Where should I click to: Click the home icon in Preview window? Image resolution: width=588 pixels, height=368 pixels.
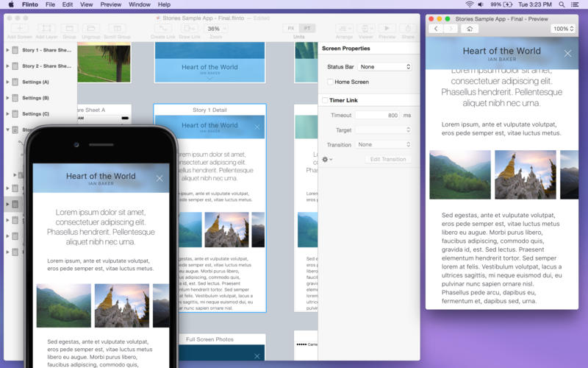click(470, 29)
